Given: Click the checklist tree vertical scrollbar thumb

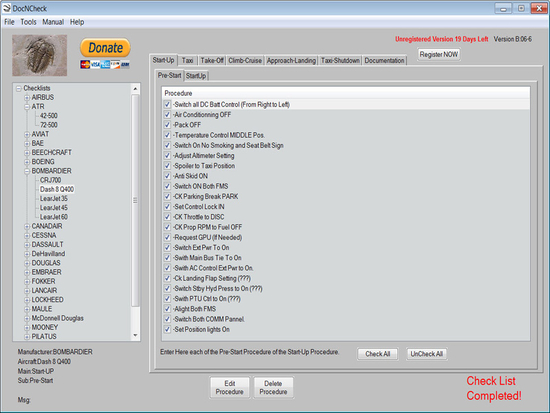Looking at the screenshot, I should click(135, 200).
